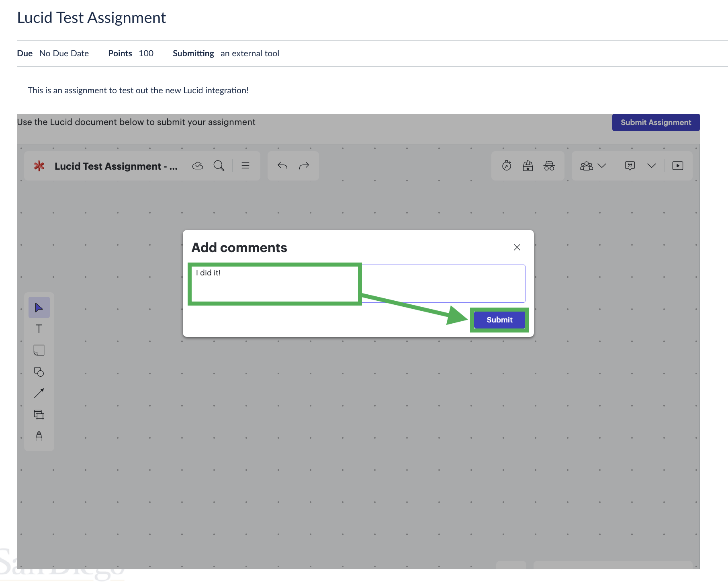728x587 pixels.
Task: Select the sticky note tool
Action: pyautogui.click(x=39, y=350)
